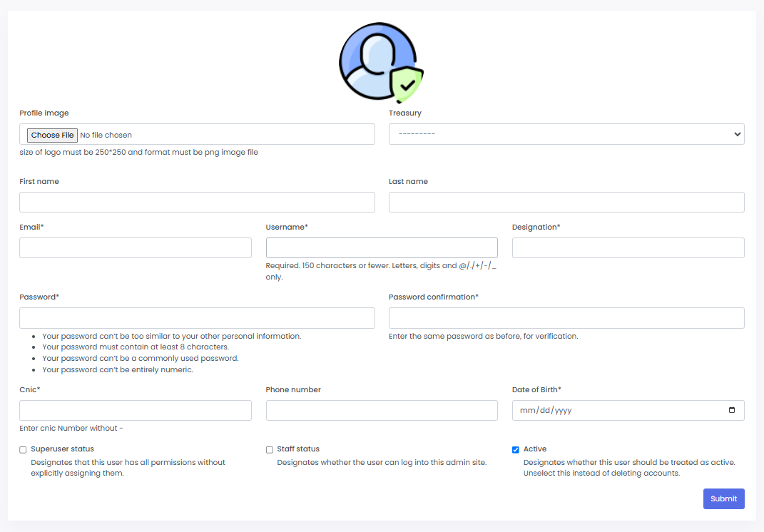Viewport: 764px width, 532px height.
Task: Select the Password confirmation field
Action: pyautogui.click(x=566, y=318)
